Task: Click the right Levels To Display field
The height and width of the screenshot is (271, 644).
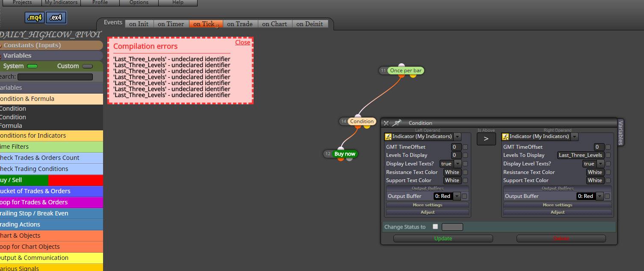Action: [580, 155]
